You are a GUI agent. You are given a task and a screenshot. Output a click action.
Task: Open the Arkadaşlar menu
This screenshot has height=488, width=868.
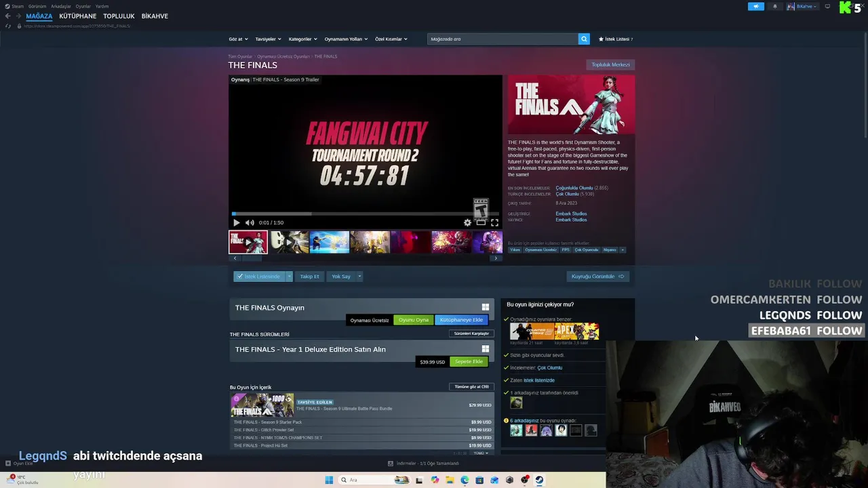tap(61, 6)
